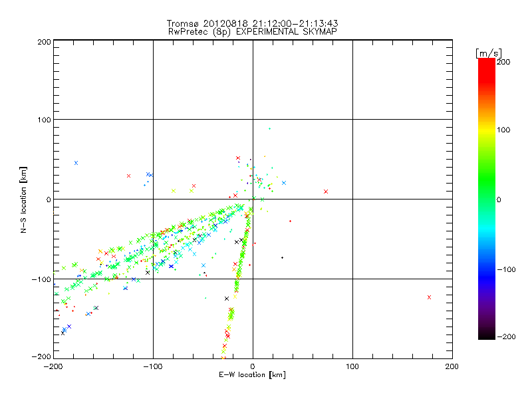Screen dimensions: 532x399
Task: Click the plot title 'Tromsø 20120818 21:12:00-21:13:43'
Action: pos(253,23)
